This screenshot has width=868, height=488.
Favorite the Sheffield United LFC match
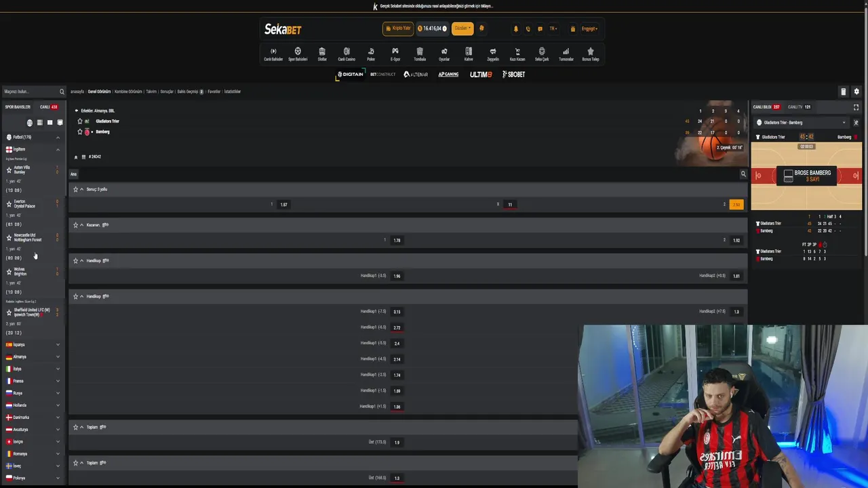[x=9, y=312]
